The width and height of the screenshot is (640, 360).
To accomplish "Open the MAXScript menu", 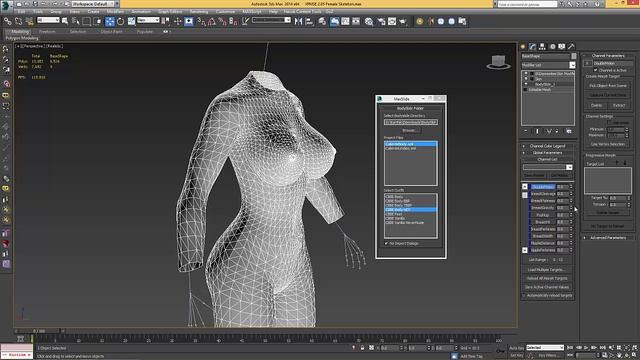I will click(252, 12).
